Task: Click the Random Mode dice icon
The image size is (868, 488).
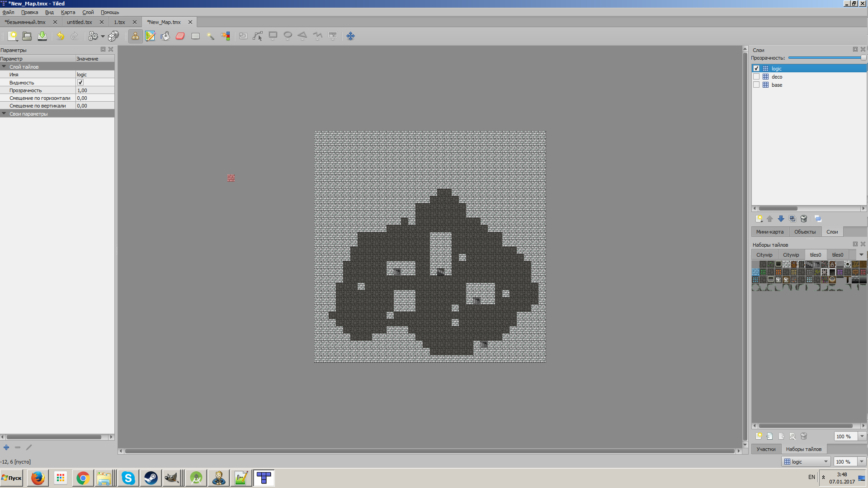Action: click(113, 36)
